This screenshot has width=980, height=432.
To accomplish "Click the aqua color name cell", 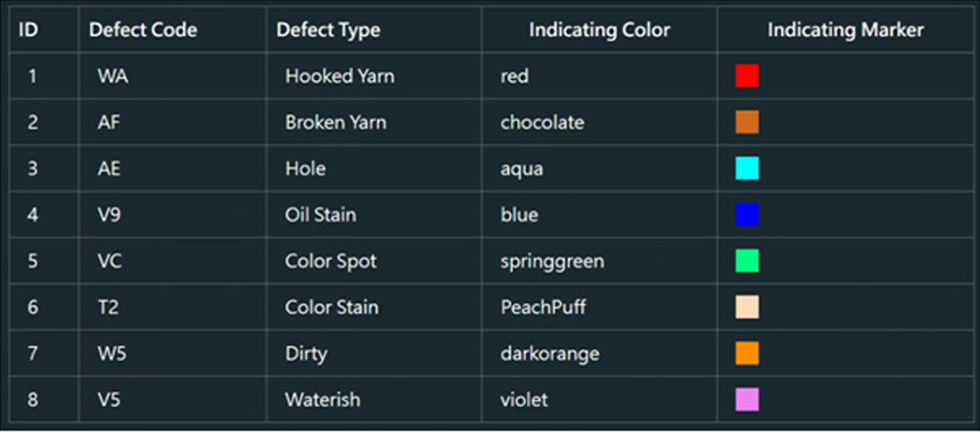I will pos(522,169).
